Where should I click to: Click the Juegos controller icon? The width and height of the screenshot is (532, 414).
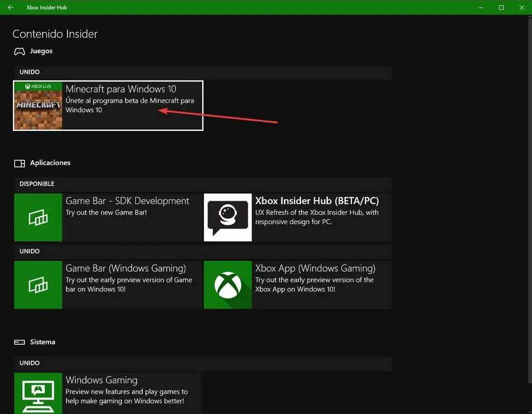[19, 51]
